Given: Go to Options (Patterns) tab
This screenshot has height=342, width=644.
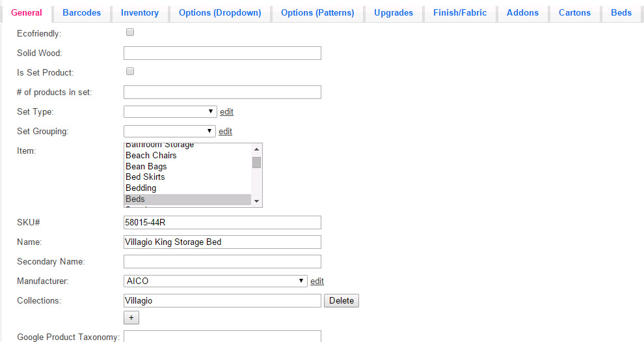Looking at the screenshot, I should tap(317, 13).
